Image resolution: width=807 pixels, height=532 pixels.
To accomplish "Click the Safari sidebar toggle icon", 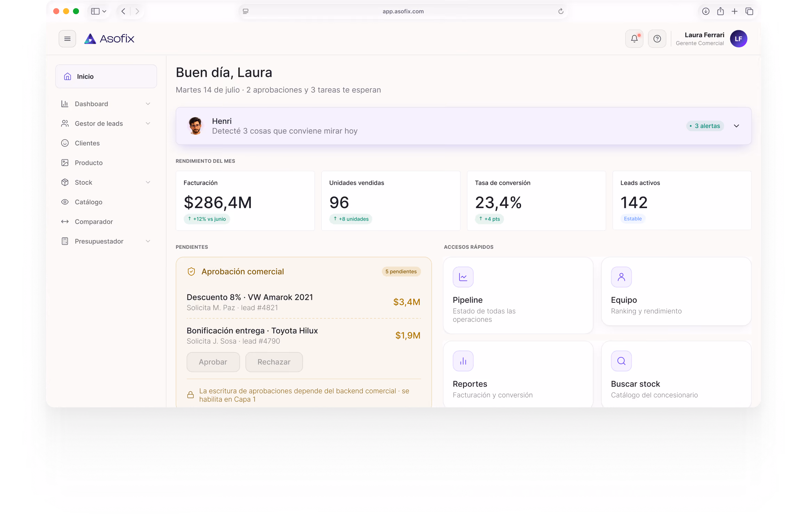I will (95, 11).
